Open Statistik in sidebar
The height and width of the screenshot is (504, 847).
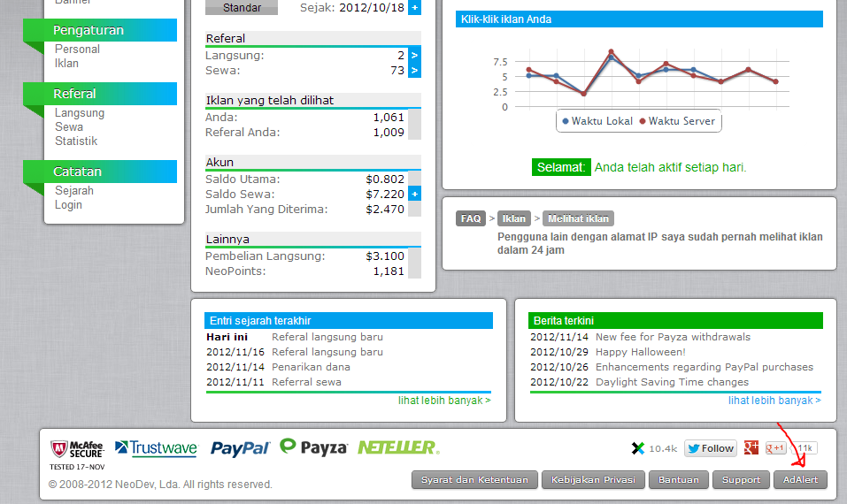(76, 141)
